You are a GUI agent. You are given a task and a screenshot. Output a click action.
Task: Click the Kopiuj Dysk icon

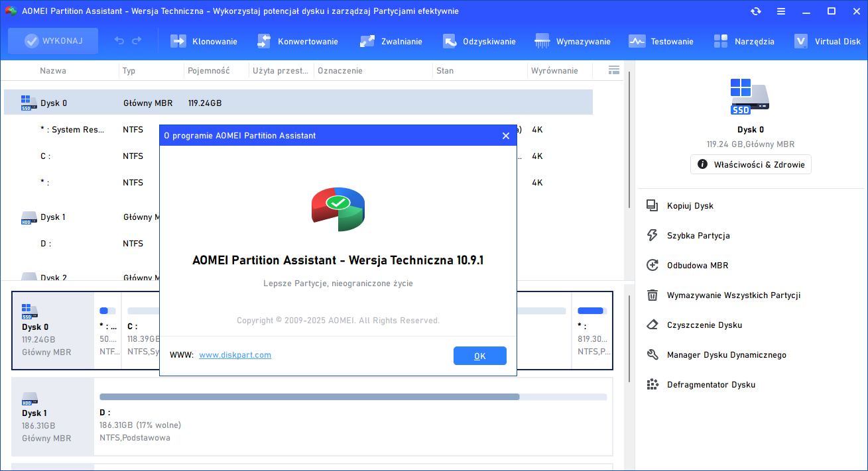652,206
